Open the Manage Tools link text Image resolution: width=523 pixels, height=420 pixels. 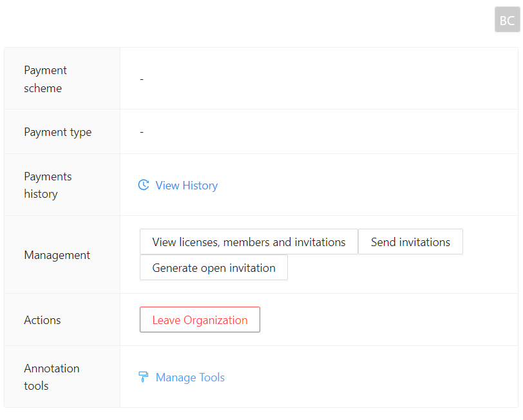190,377
